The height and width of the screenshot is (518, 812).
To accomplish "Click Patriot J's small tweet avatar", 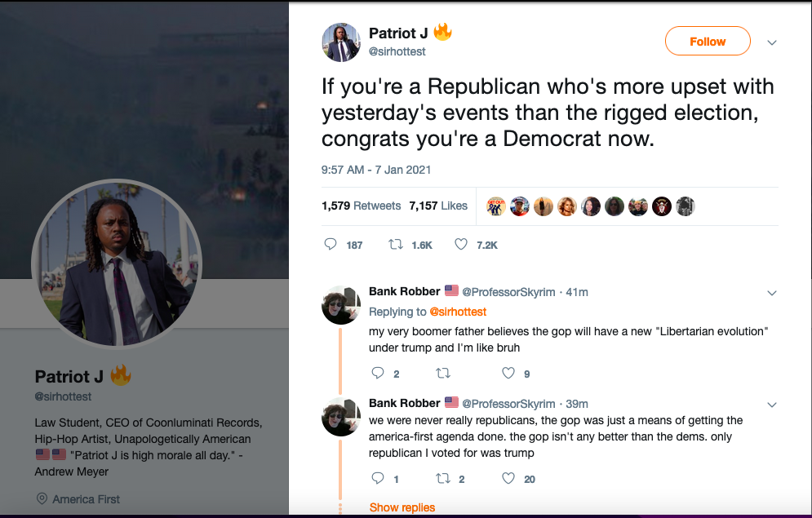I will click(340, 42).
